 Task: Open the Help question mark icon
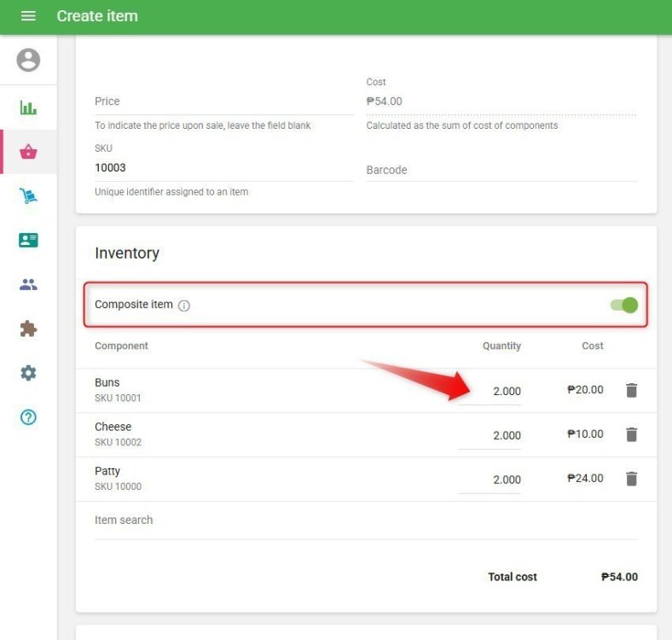coord(28,417)
